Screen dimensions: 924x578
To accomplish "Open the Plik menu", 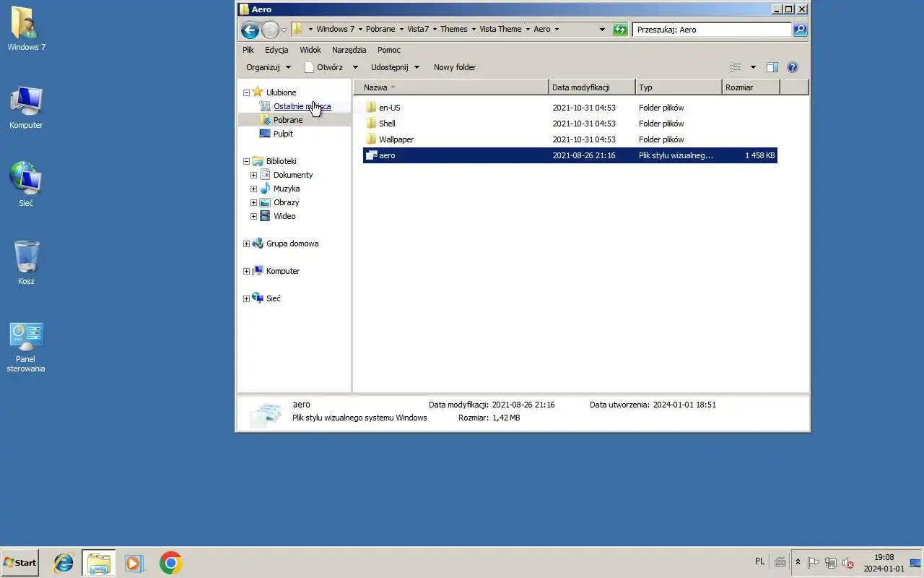I will pos(248,50).
